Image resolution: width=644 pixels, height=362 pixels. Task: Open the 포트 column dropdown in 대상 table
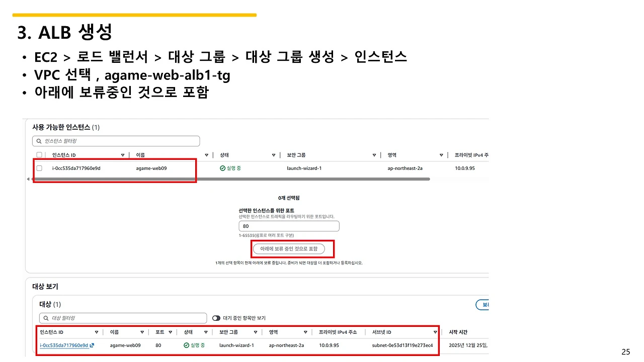click(x=171, y=332)
